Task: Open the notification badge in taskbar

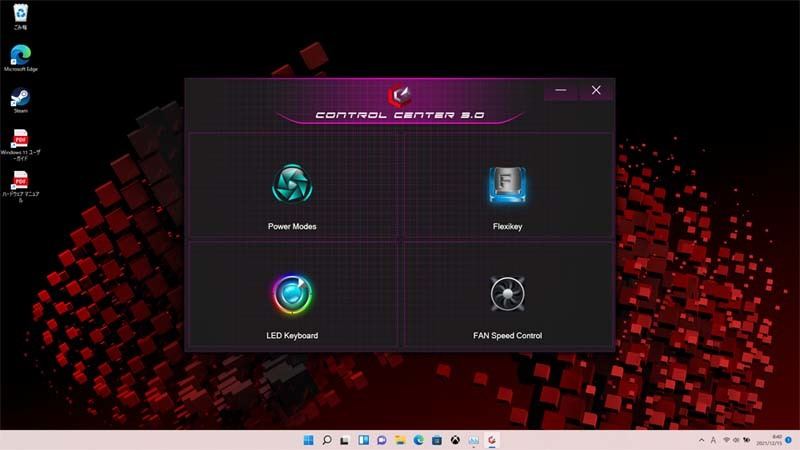Action: (x=789, y=440)
